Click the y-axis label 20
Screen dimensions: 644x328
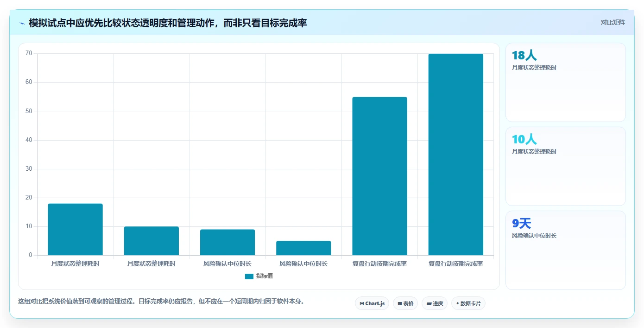click(x=29, y=198)
